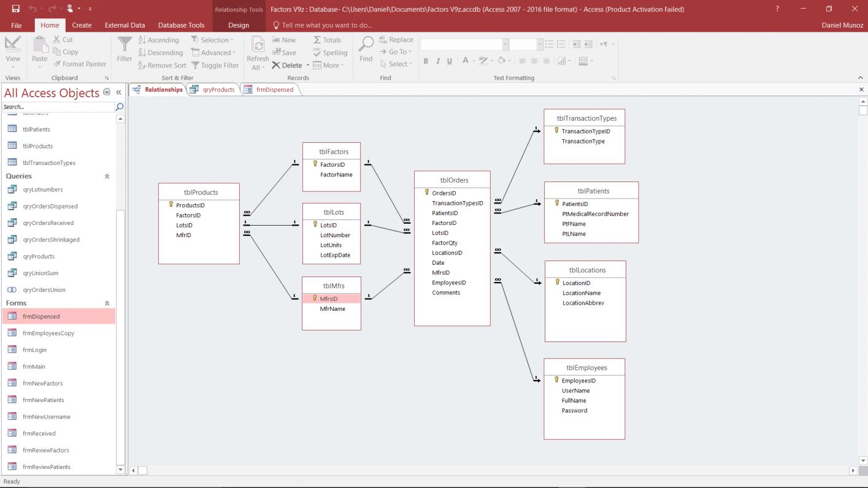Screen dimensions: 868x488
Task: Switch to the Create ribbon tab
Action: [82, 25]
